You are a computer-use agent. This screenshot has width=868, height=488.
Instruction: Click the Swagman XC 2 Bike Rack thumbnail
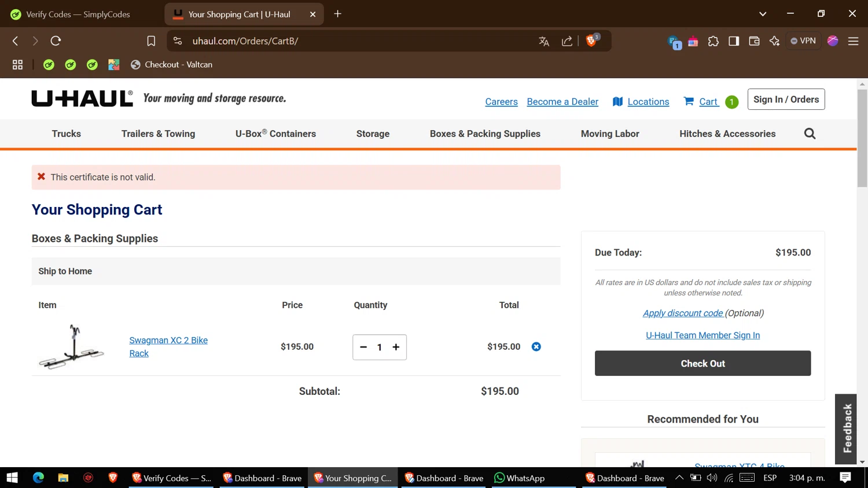(x=72, y=347)
